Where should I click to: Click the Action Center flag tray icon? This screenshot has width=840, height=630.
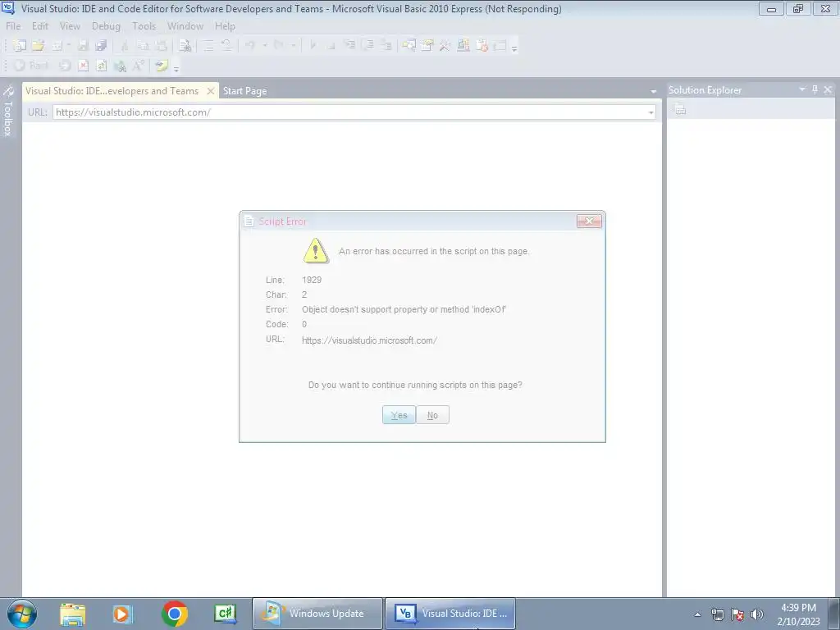point(737,614)
